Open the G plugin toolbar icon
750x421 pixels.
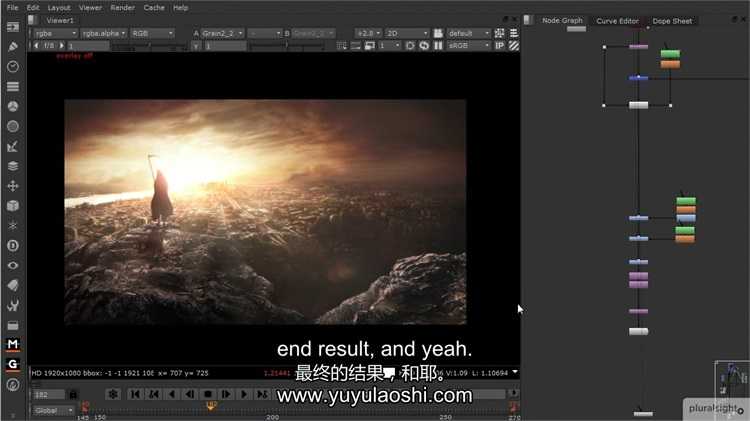click(x=13, y=364)
